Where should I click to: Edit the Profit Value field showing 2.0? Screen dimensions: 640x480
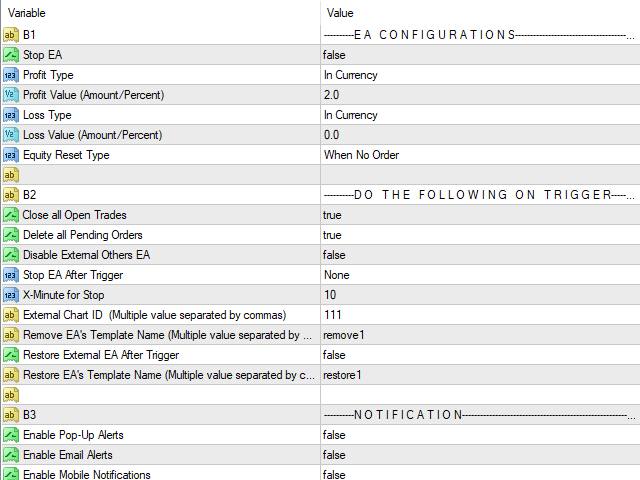pyautogui.click(x=331, y=95)
